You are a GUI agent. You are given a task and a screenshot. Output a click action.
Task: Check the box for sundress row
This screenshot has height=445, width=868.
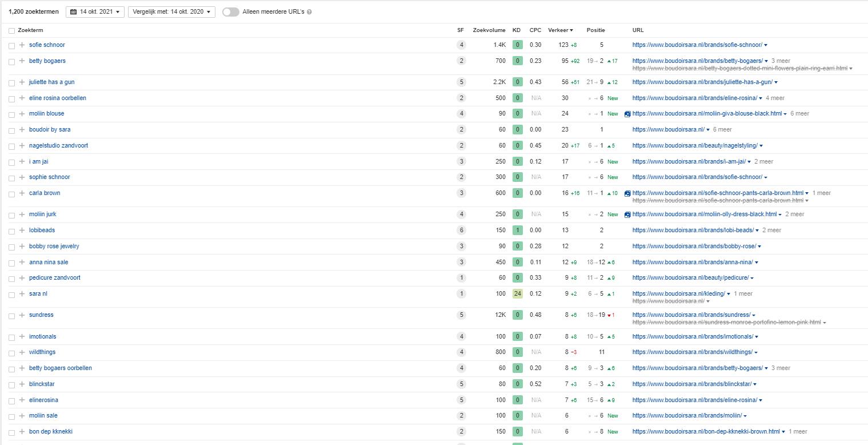tap(11, 315)
